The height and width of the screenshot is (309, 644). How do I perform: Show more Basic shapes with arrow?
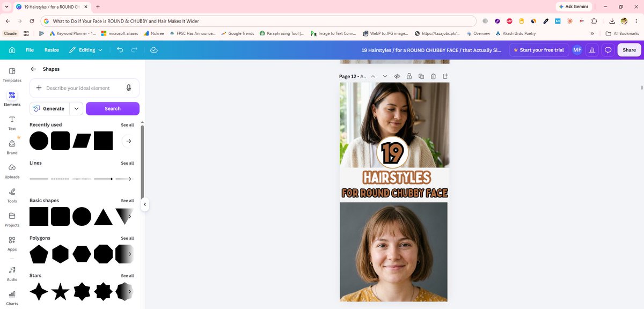(129, 216)
